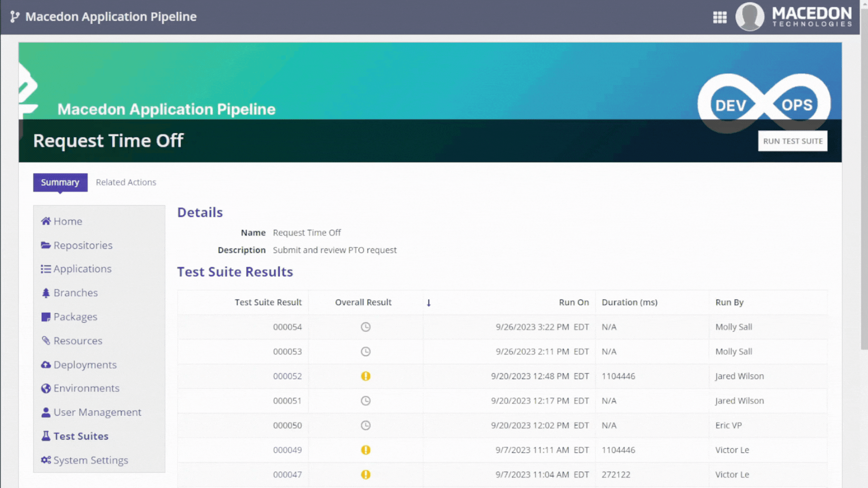This screenshot has width=868, height=488.
Task: Open Branches in sidebar menu
Action: pos(75,293)
